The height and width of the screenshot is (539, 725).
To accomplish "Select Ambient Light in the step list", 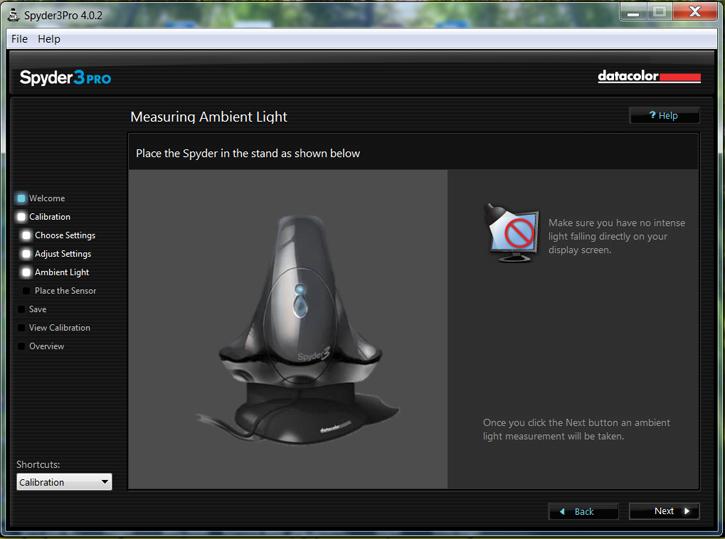I will (62, 272).
